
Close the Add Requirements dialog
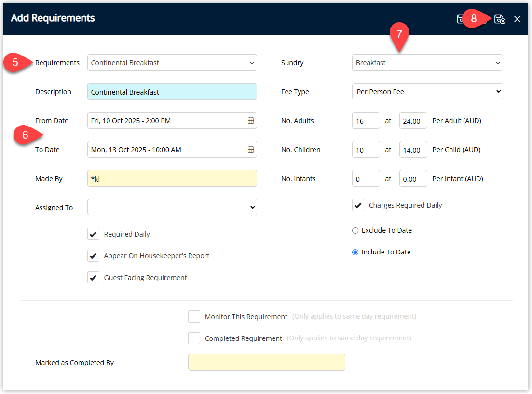coord(517,19)
